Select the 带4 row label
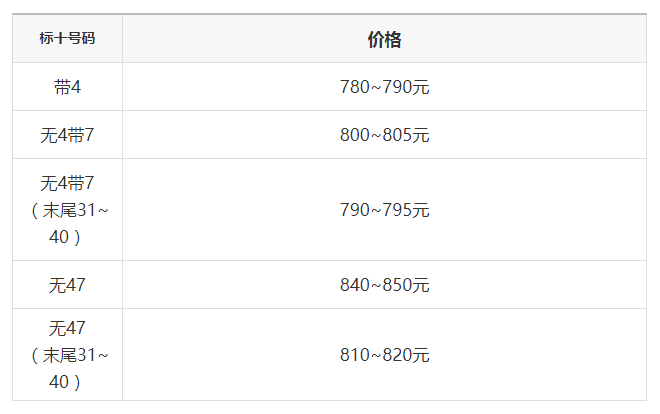The width and height of the screenshot is (660, 414). coord(67,87)
